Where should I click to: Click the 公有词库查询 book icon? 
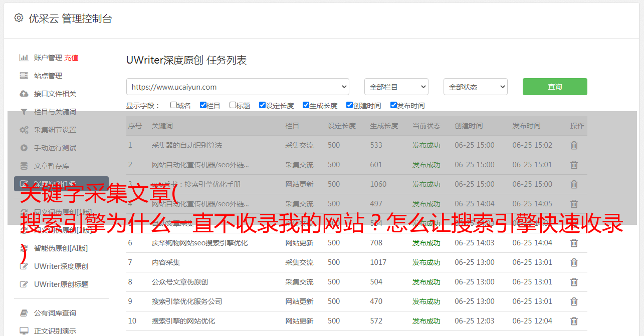24,313
